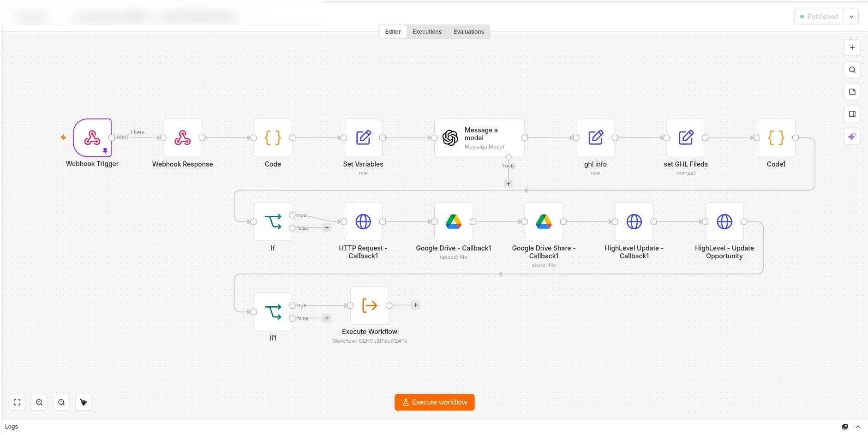This screenshot has width=868, height=435.
Task: Open the node search icon
Action: (852, 70)
